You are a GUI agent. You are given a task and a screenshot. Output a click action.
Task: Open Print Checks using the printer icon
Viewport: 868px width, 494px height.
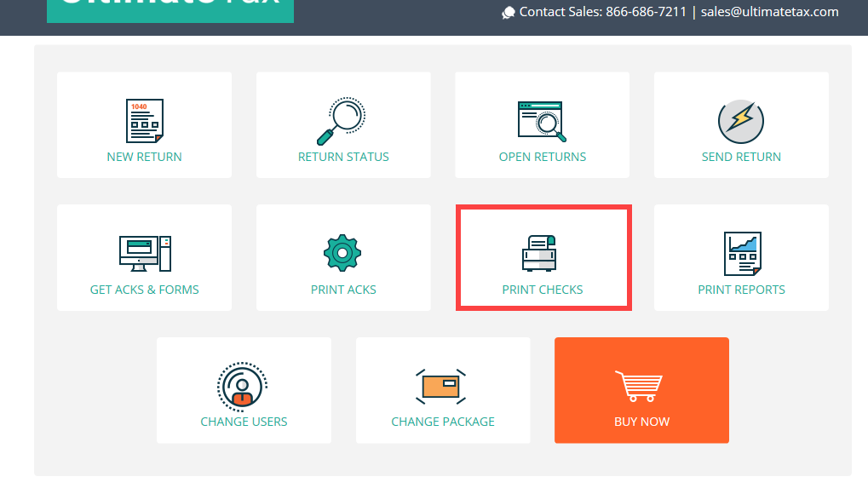[x=542, y=250]
